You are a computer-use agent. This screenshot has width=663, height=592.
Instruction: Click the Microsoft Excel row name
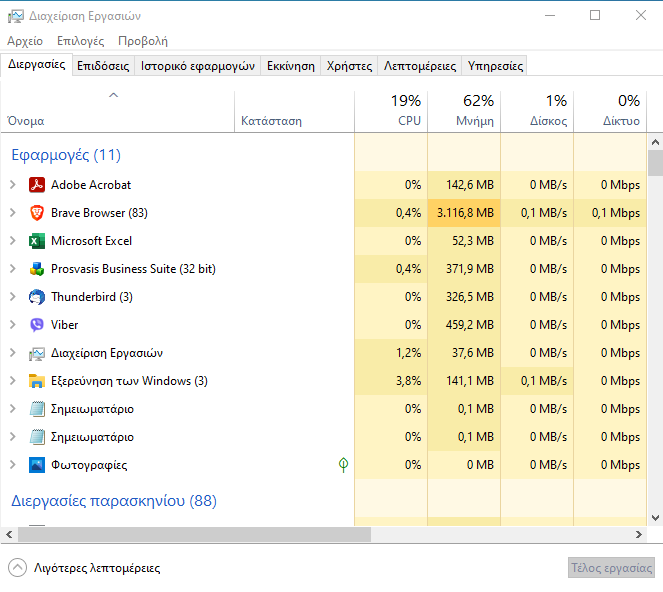(91, 241)
